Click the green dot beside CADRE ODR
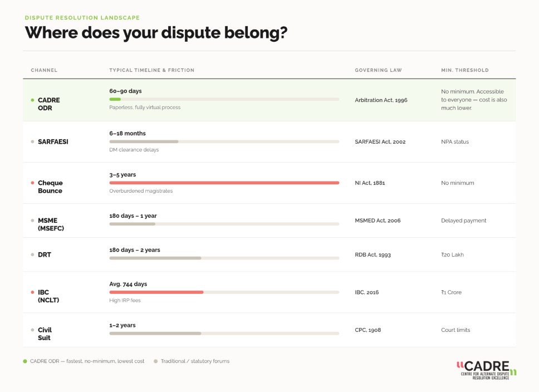Viewport: 539px width, 392px height. 33,100
